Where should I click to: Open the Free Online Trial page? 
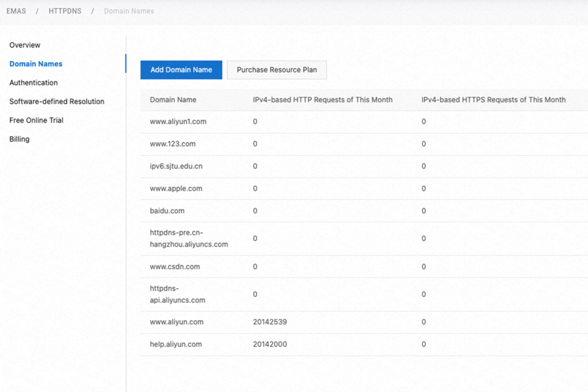click(x=36, y=120)
